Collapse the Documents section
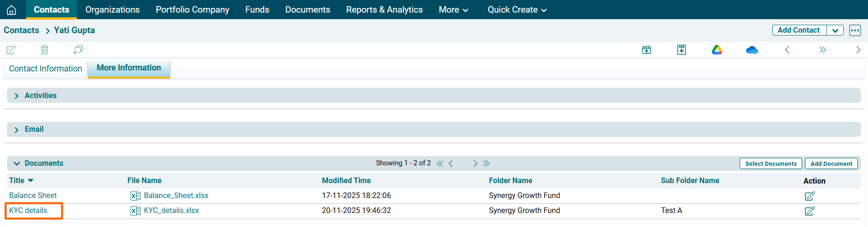Viewport: 868px width, 227px height. pos(17,163)
